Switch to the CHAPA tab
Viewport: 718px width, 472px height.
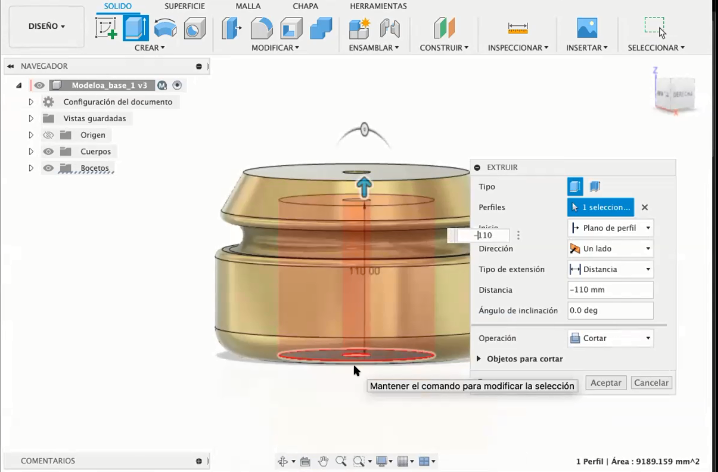[x=305, y=6]
